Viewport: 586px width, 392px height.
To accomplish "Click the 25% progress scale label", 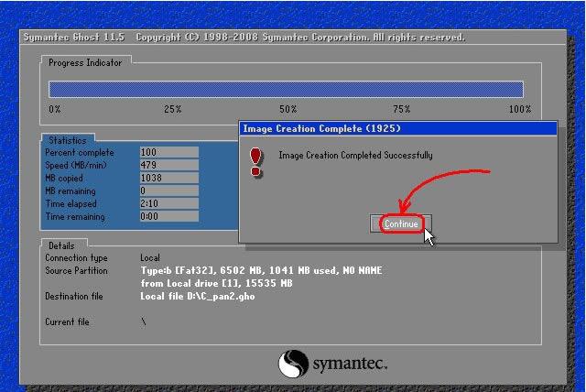I will (x=173, y=109).
